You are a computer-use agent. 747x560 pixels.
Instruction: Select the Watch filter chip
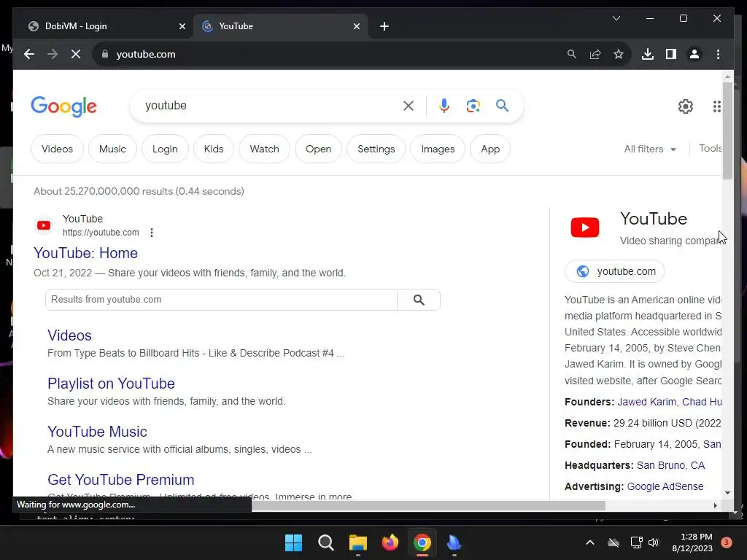(x=264, y=149)
